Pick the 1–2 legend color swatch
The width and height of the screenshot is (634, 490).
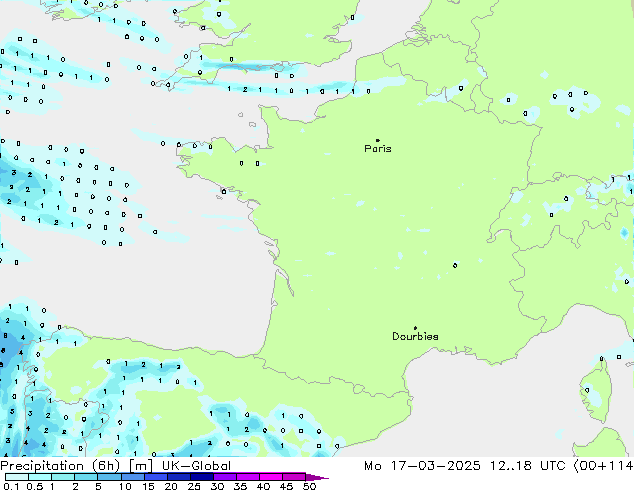(63, 477)
